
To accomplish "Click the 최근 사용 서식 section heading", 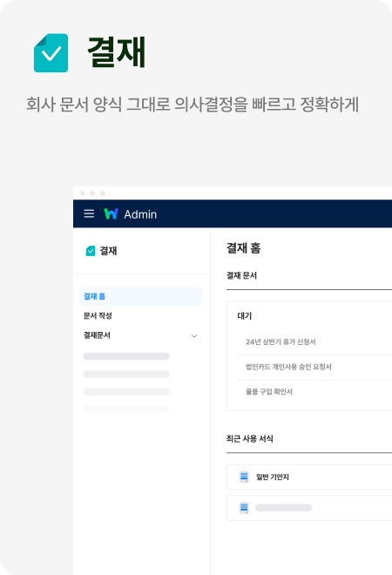I will point(250,438).
